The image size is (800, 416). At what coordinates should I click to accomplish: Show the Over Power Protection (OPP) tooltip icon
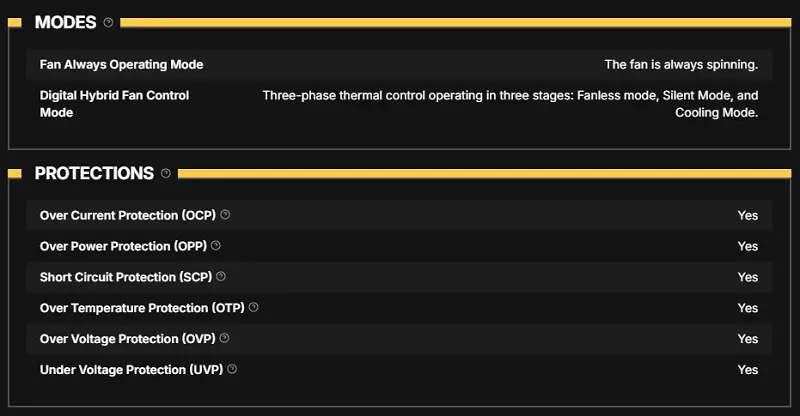coord(216,246)
